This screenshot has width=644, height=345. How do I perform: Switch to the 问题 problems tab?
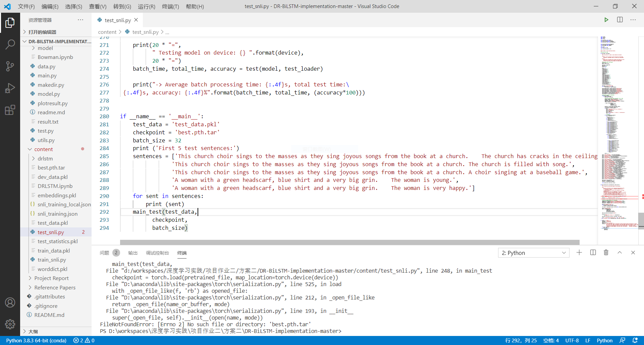[104, 253]
